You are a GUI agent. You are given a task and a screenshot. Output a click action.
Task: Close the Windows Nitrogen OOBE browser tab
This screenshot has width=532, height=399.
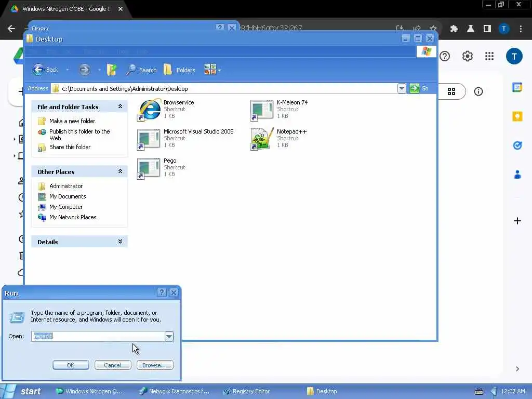click(x=121, y=9)
